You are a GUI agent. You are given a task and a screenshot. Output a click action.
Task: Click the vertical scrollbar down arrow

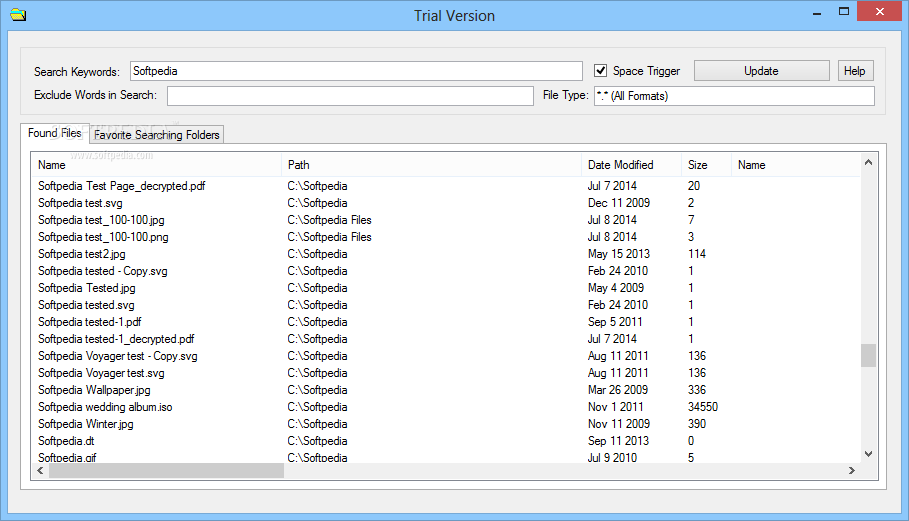868,454
